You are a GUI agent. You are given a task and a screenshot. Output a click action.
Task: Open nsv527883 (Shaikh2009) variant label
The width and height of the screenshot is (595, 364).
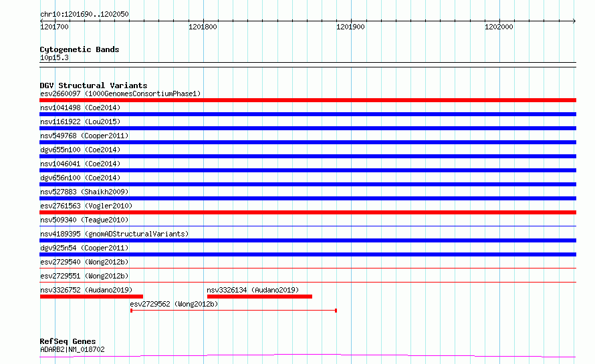84,192
